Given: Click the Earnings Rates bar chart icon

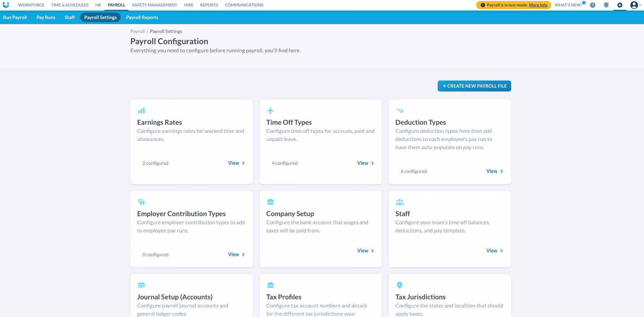Looking at the screenshot, I should coord(141,110).
